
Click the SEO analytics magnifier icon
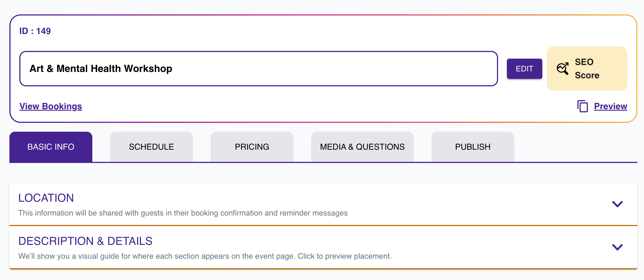pyautogui.click(x=563, y=69)
